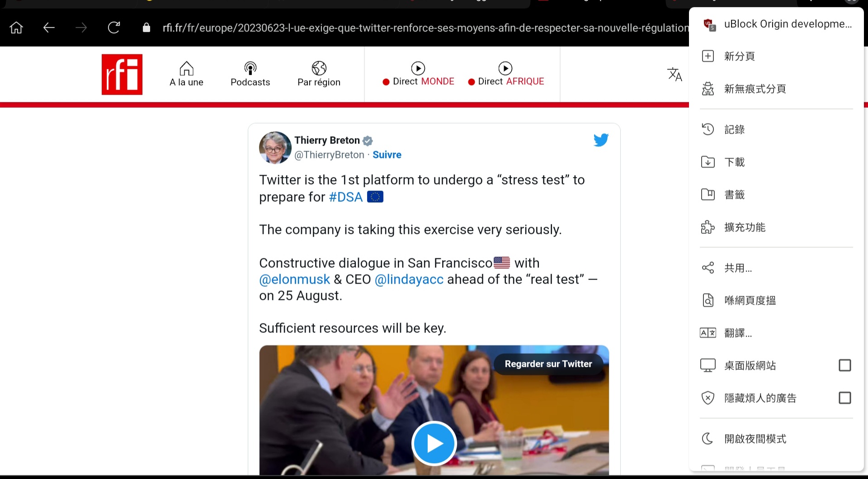Click Suivre link next to @ThierryBreton

(387, 155)
